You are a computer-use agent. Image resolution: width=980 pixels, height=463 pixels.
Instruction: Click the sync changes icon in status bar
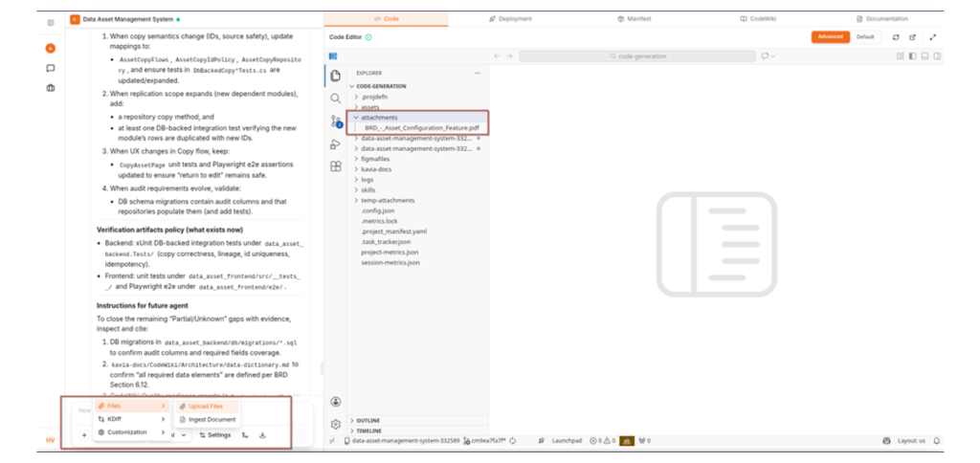[x=513, y=441]
